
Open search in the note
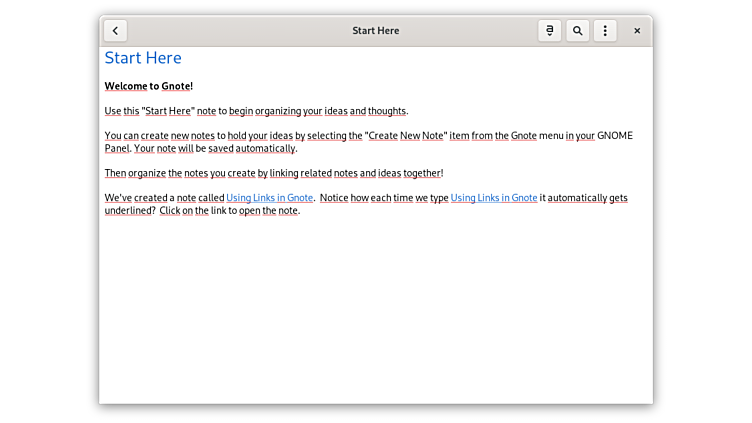(x=577, y=31)
